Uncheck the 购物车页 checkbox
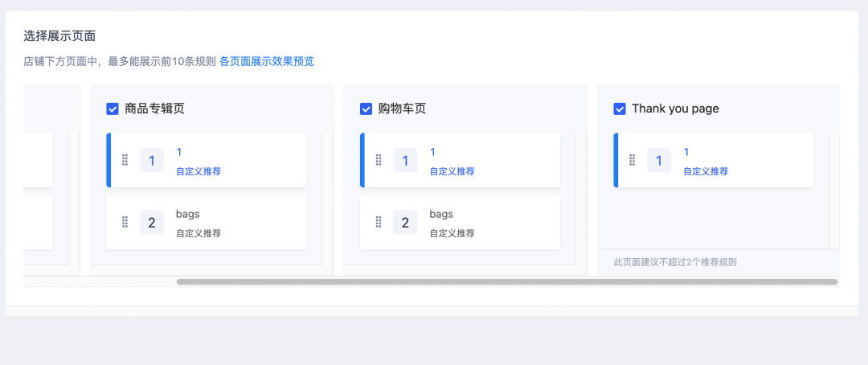 point(366,109)
